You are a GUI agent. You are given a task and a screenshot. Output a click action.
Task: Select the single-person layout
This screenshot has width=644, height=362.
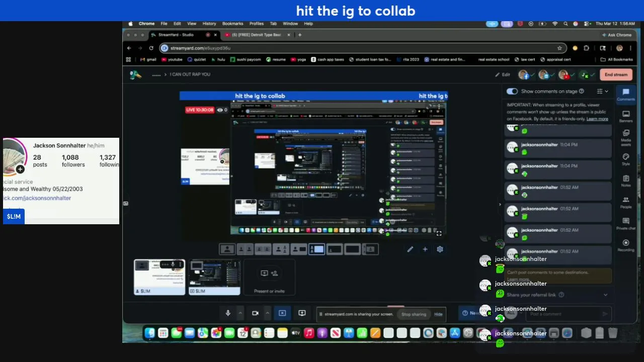click(227, 249)
